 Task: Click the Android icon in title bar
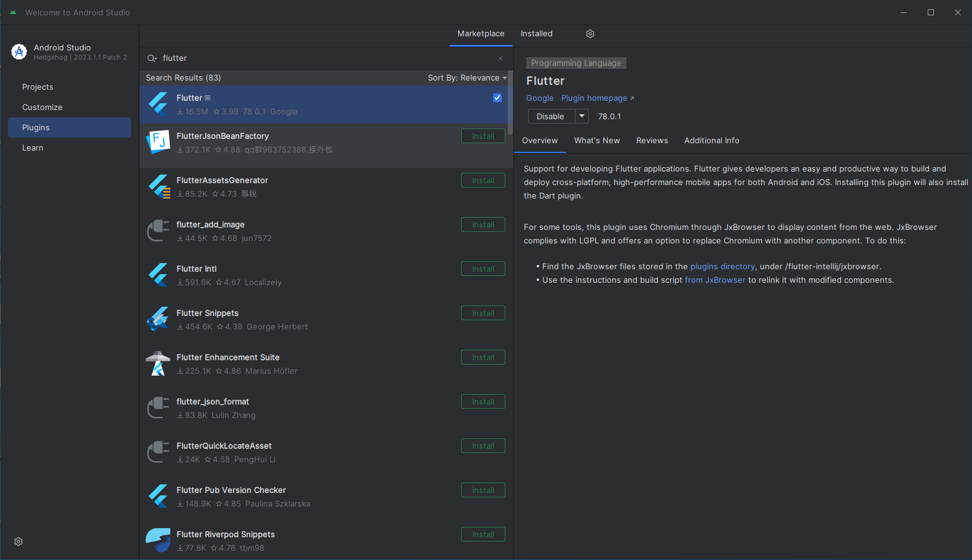[x=13, y=12]
